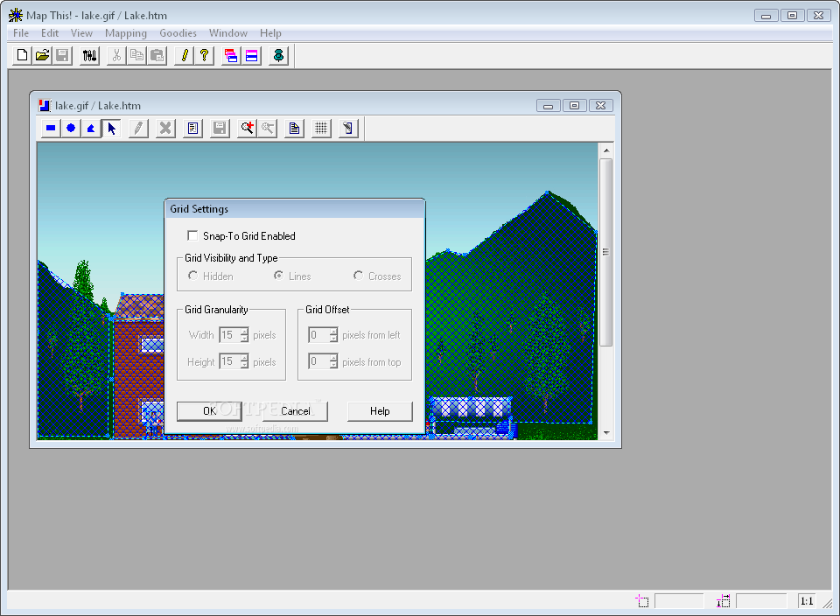Click the pencil edit area icon
The height and width of the screenshot is (616, 840).
(x=138, y=129)
